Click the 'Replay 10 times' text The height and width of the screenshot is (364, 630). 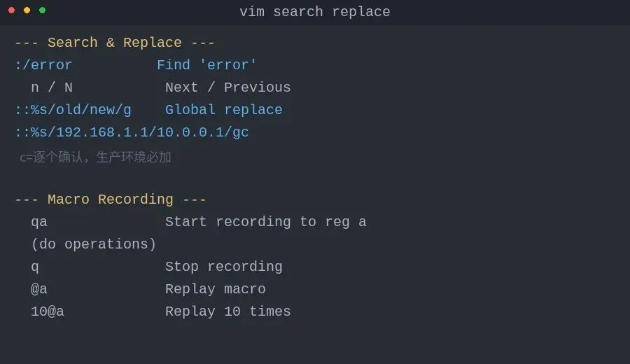point(227,311)
